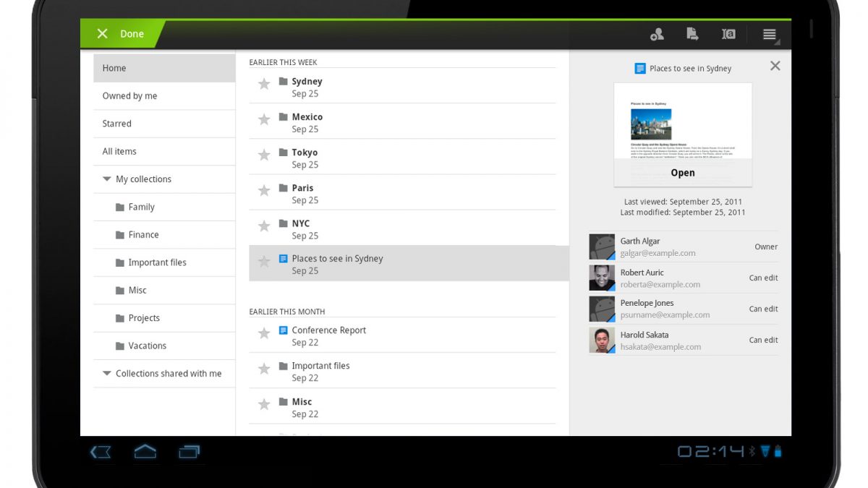
Task: Click the Places to see in Sydney thumbnail
Action: (682, 121)
